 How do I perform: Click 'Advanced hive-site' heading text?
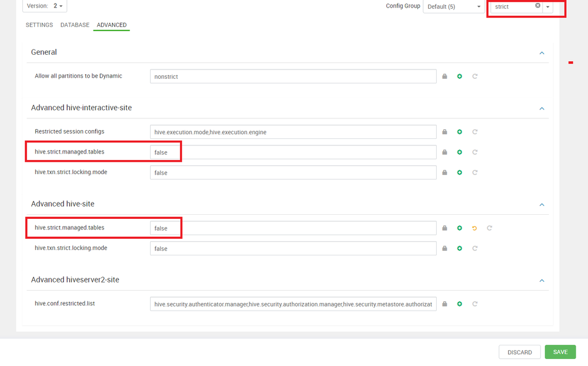[62, 204]
